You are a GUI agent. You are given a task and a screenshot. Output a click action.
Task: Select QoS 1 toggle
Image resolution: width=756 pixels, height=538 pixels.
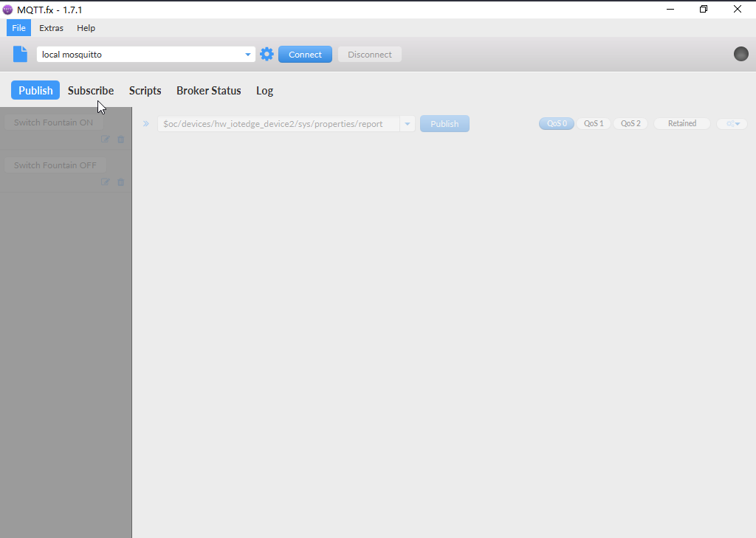pyautogui.click(x=594, y=123)
